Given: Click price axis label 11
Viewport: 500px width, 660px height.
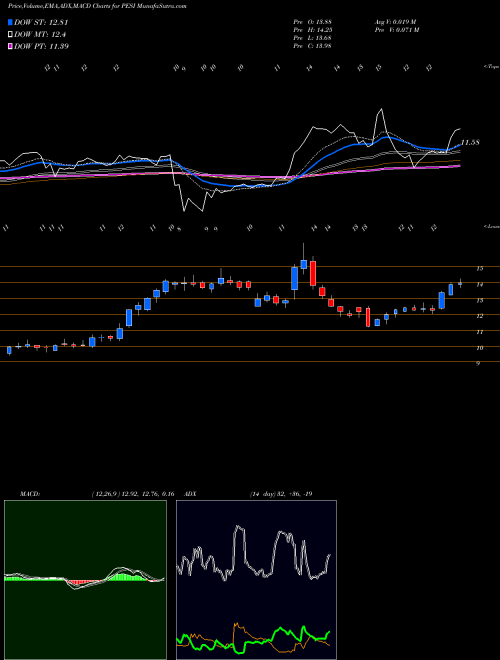Looking at the screenshot, I should (479, 332).
